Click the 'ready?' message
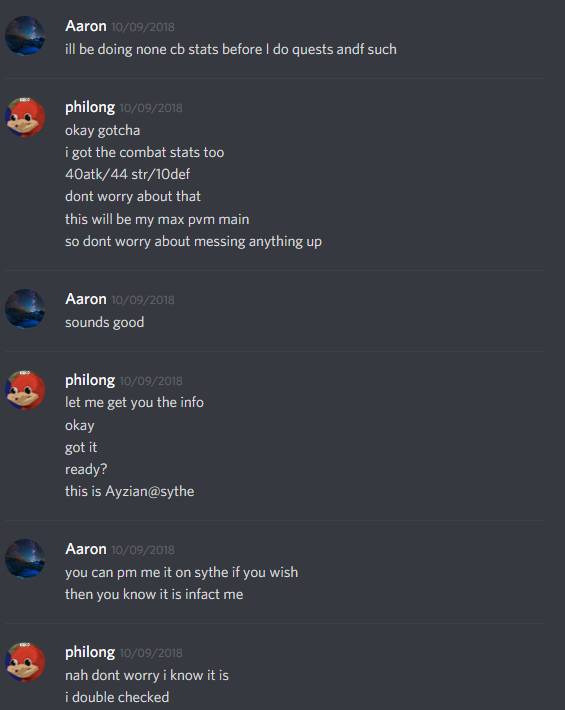Screen dimensions: 565x710 (x=86, y=470)
